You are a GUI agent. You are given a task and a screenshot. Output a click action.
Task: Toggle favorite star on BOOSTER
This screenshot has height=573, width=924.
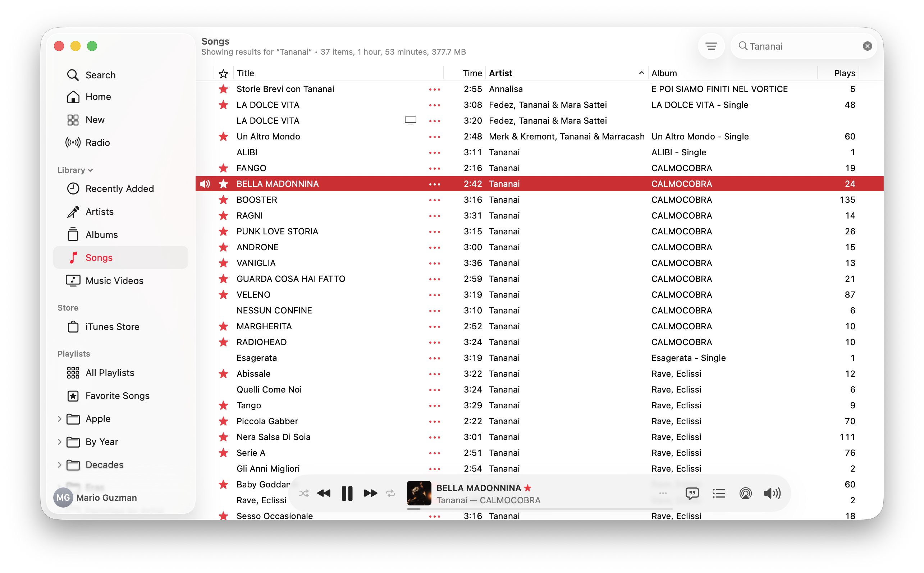pos(223,200)
